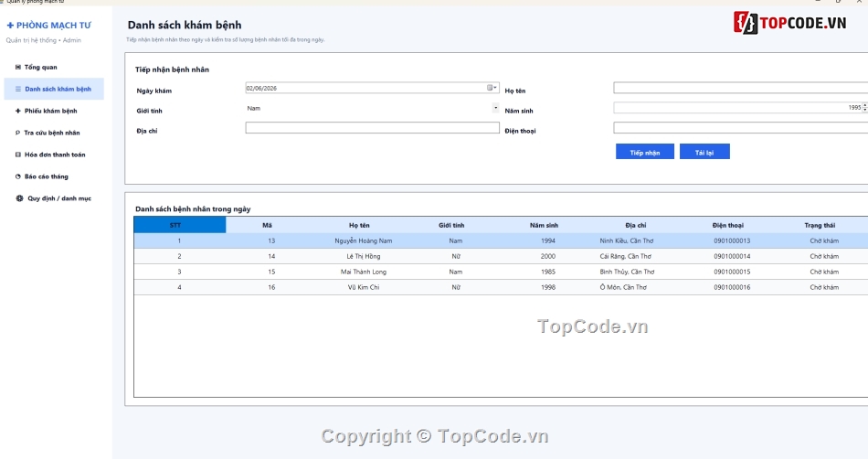Click the Danh sách khám bệnh list icon
The height and width of the screenshot is (459, 868).
click(18, 89)
